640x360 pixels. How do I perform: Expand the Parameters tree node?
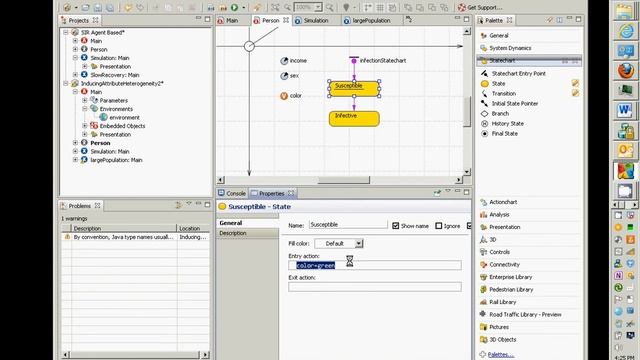pyautogui.click(x=85, y=100)
